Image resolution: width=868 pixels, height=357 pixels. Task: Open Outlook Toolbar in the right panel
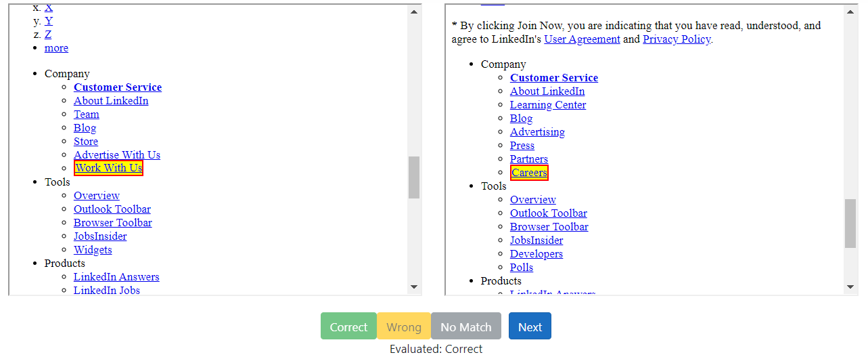[x=549, y=213]
